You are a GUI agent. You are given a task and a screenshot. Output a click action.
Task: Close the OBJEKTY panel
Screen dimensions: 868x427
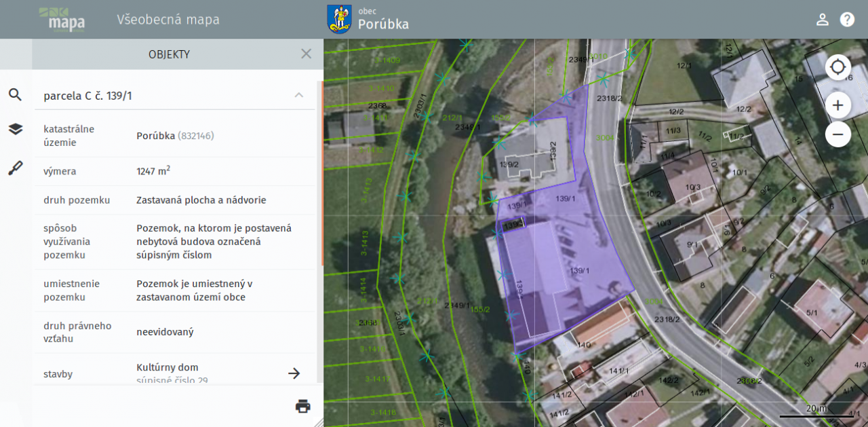[306, 54]
